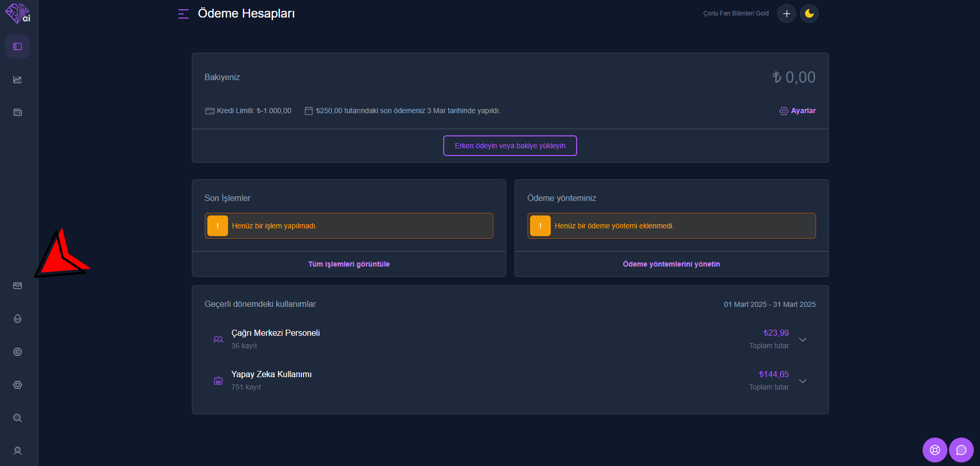
Task: Click Erken ödeyin veya bakiye yükleyin button
Action: pyautogui.click(x=510, y=146)
